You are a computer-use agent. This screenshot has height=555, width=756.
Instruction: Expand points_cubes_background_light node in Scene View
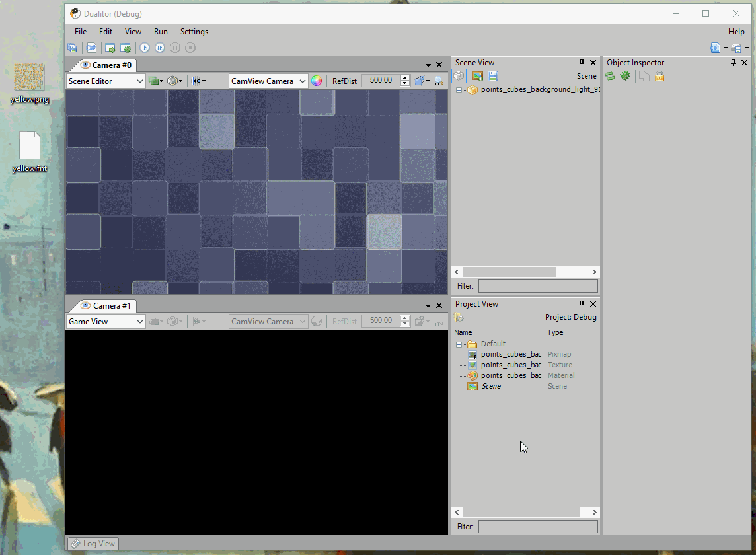click(x=459, y=90)
